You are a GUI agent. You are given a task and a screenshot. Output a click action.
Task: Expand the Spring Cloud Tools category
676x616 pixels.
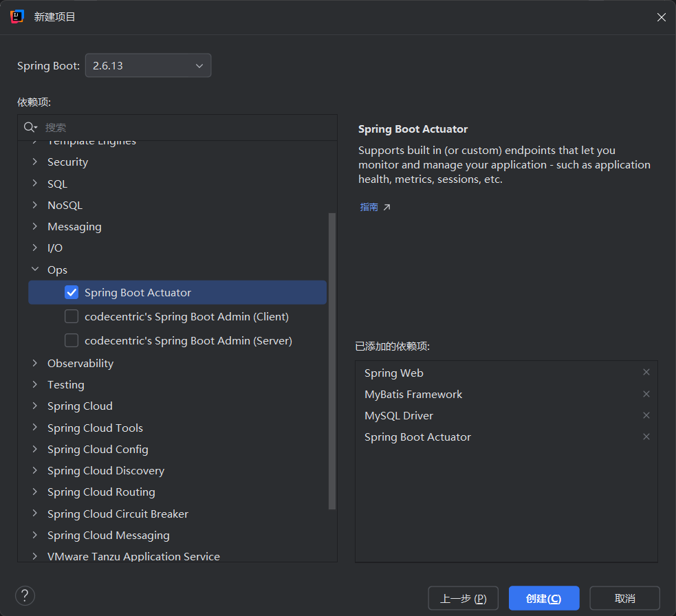pyautogui.click(x=35, y=428)
